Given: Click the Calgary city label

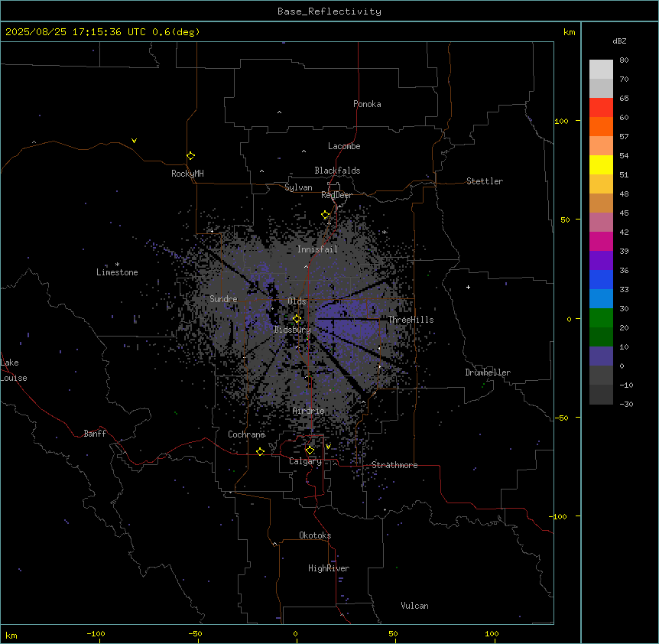Looking at the screenshot, I should (x=305, y=461).
